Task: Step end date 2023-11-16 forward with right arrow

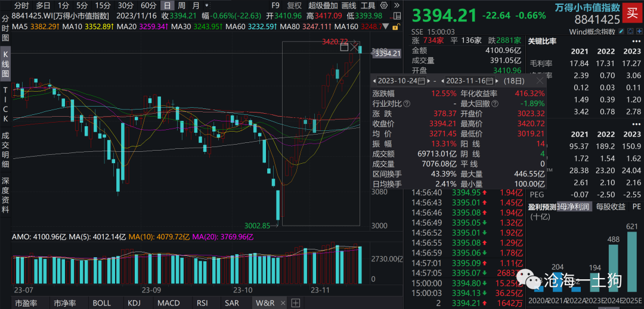Action: 496,81
